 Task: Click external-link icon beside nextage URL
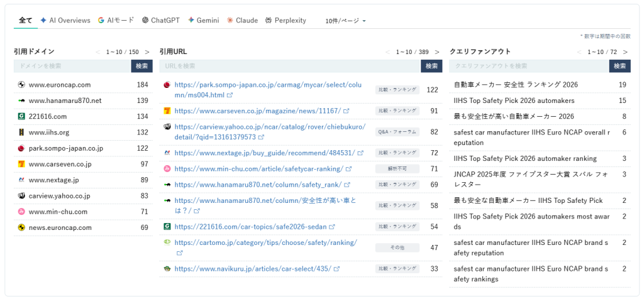360,153
